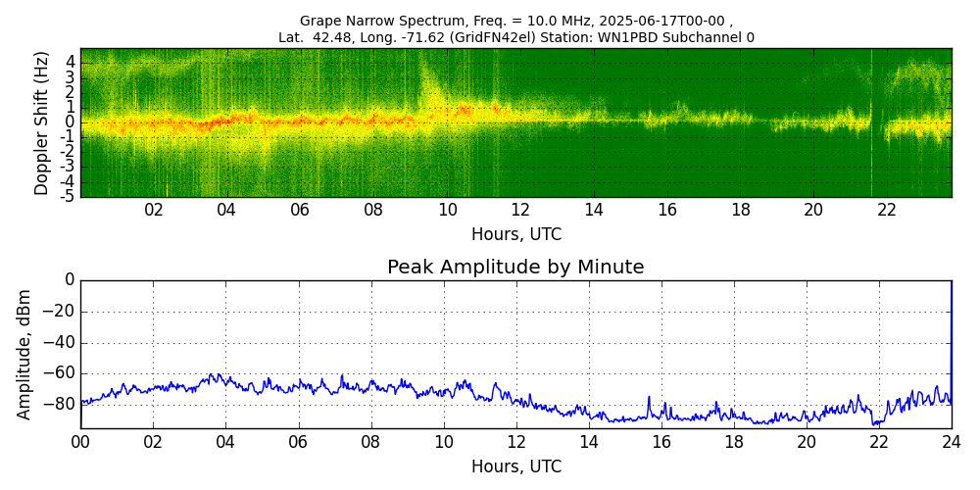Click the station latitude and longitude subtitle line

(515, 37)
